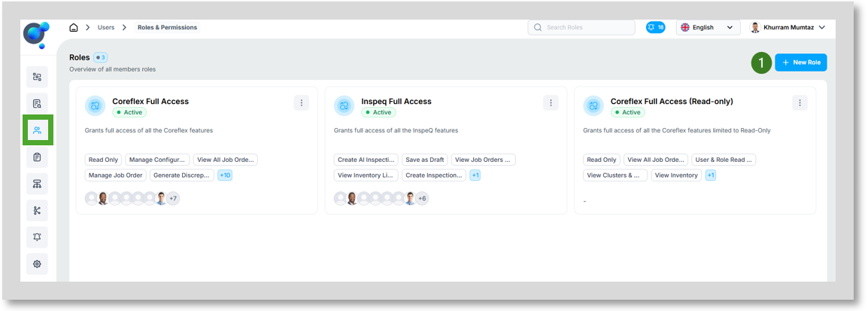Click the search magnifier icon
The height and width of the screenshot is (311, 868).
coord(538,27)
